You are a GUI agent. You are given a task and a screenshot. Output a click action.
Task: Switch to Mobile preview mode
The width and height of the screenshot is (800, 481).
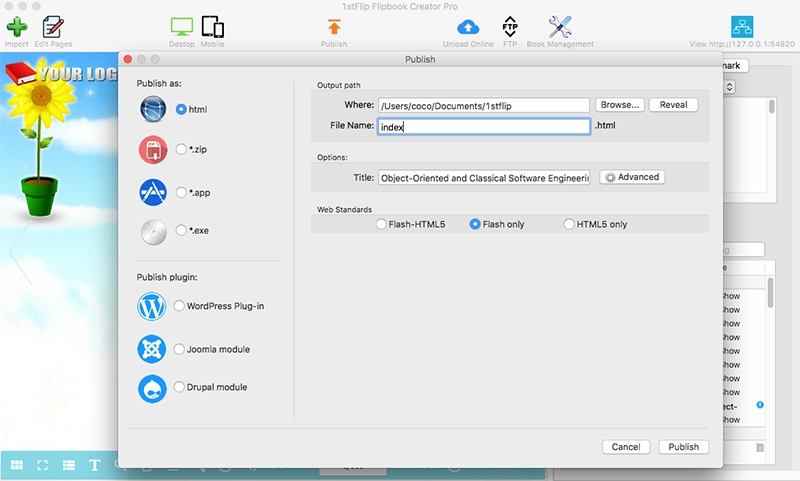click(212, 26)
